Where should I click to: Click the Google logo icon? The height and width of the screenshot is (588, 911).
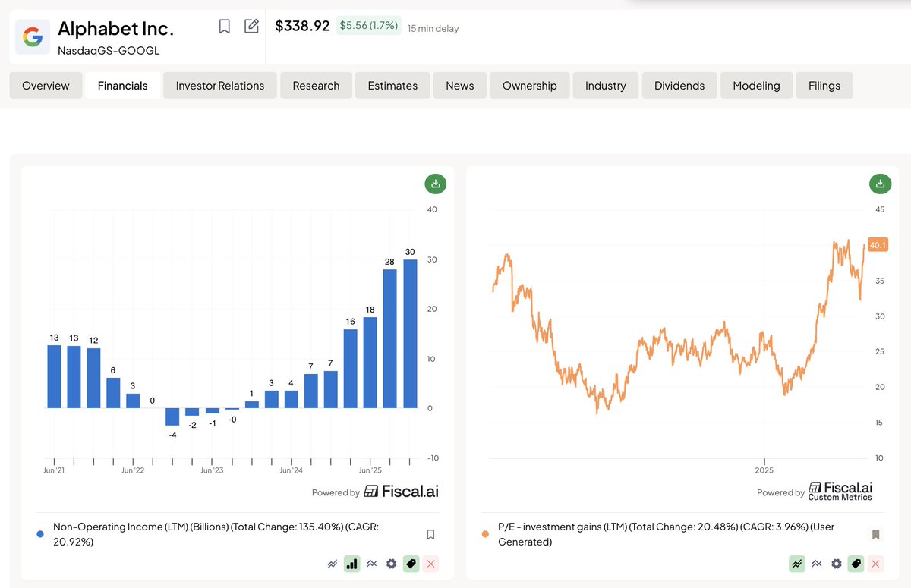coord(33,37)
